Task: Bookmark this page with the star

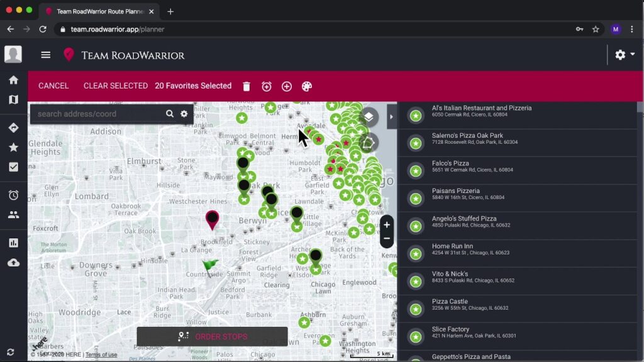Action: (596, 29)
